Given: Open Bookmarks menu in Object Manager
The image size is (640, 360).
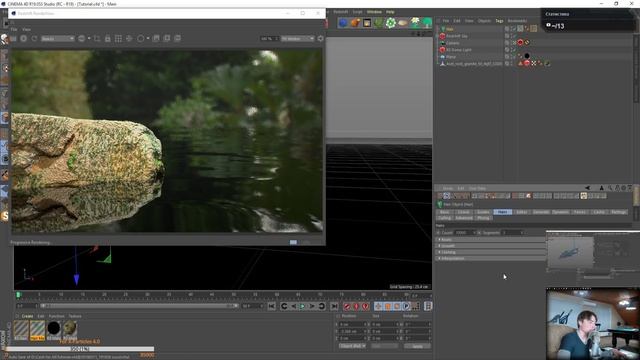Looking at the screenshot, I should click(x=517, y=21).
